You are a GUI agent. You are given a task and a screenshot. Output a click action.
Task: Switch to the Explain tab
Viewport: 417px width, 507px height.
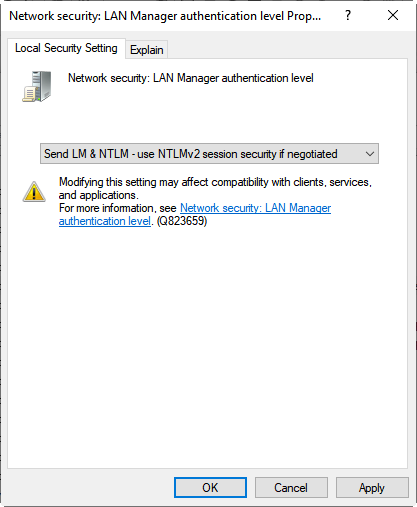coord(147,50)
